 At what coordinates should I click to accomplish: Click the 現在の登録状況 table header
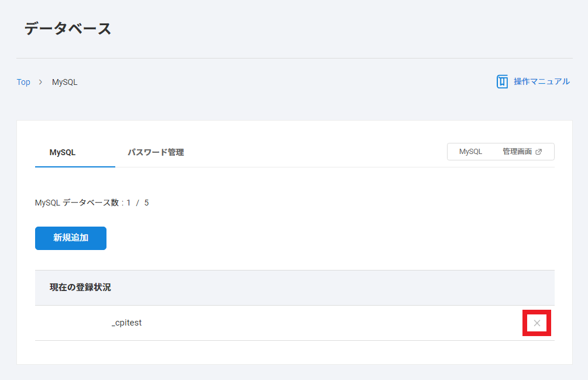pyautogui.click(x=80, y=287)
